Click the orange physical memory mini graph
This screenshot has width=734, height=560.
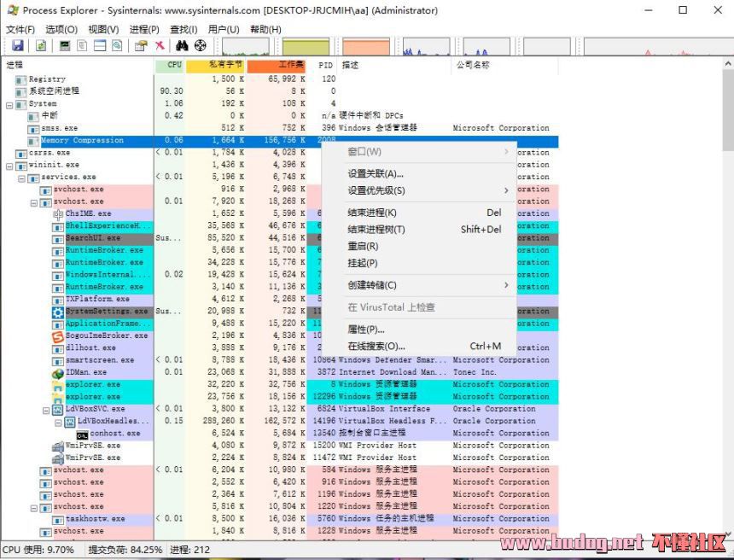[x=366, y=46]
